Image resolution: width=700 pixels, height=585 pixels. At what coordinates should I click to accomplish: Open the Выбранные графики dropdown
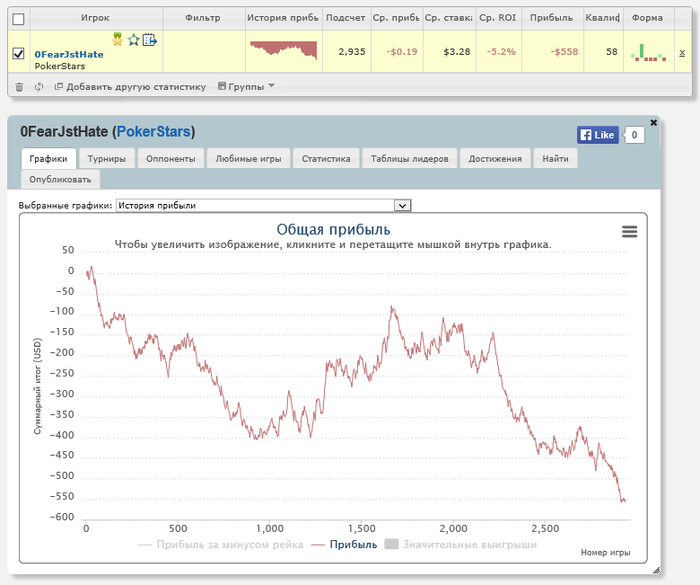tap(263, 205)
